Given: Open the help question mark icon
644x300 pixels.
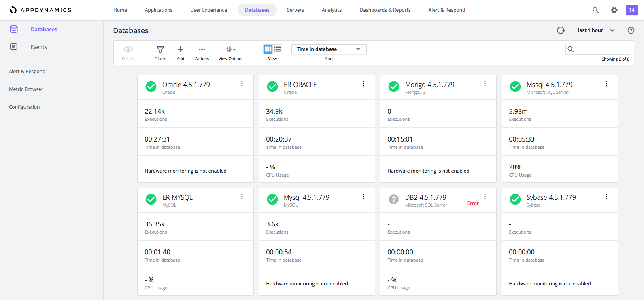Looking at the screenshot, I should (x=631, y=30).
